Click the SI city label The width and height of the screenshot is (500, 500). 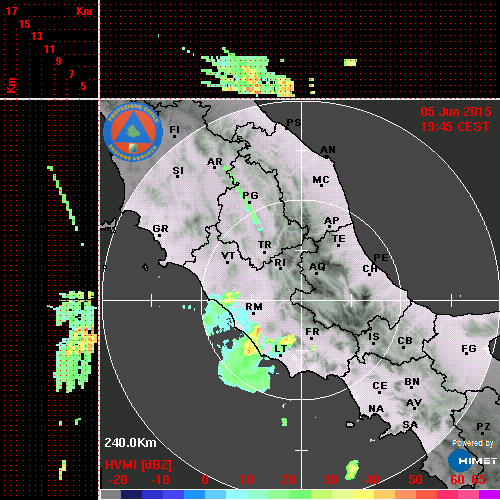178,171
